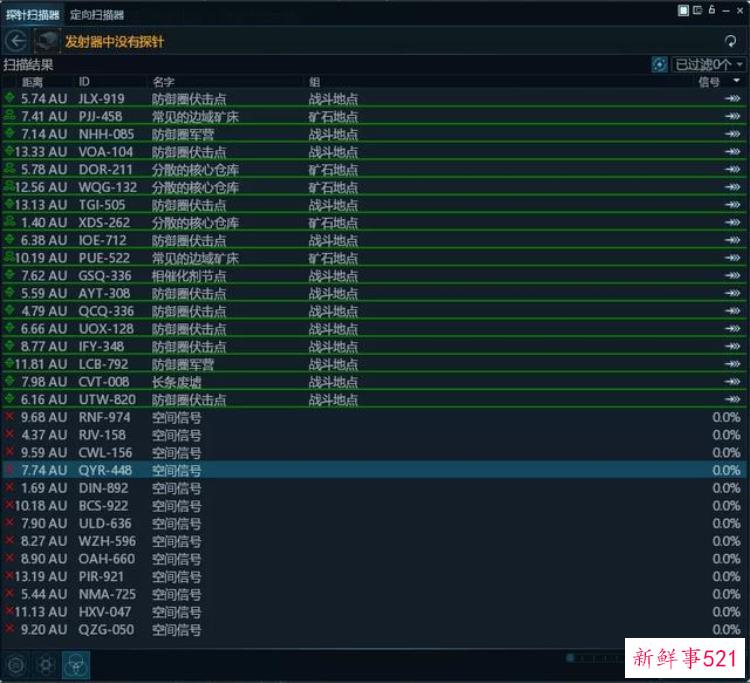Click the green icon beside PJJ-458
The height and width of the screenshot is (683, 750).
pos(10,116)
